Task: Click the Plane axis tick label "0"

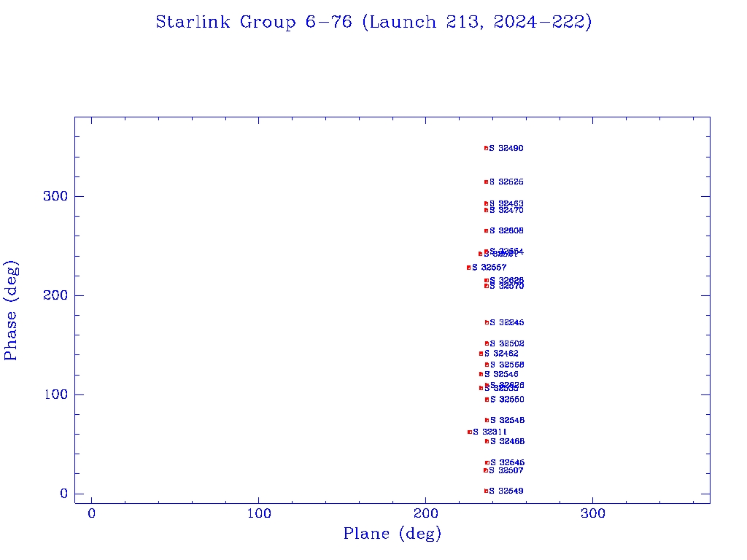Action: pyautogui.click(x=91, y=514)
